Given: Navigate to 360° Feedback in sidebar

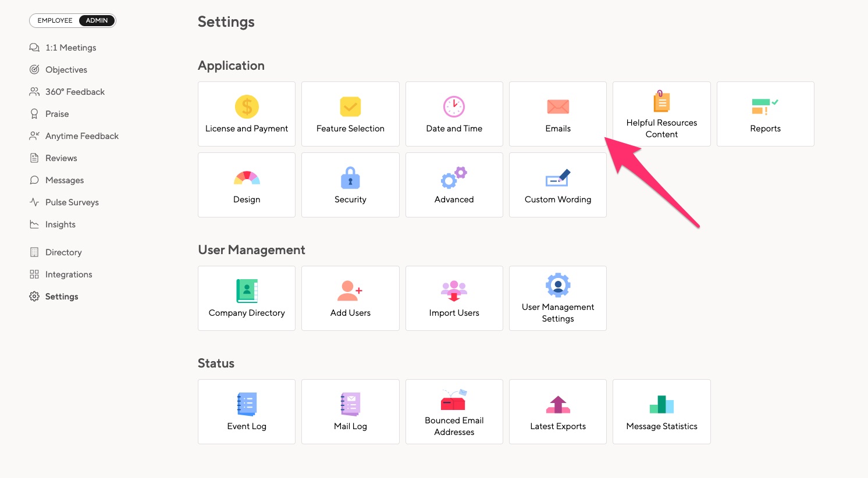Looking at the screenshot, I should (74, 91).
